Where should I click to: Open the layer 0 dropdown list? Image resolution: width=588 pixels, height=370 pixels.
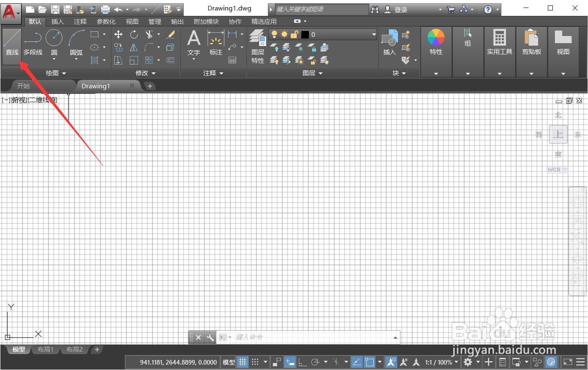[374, 34]
